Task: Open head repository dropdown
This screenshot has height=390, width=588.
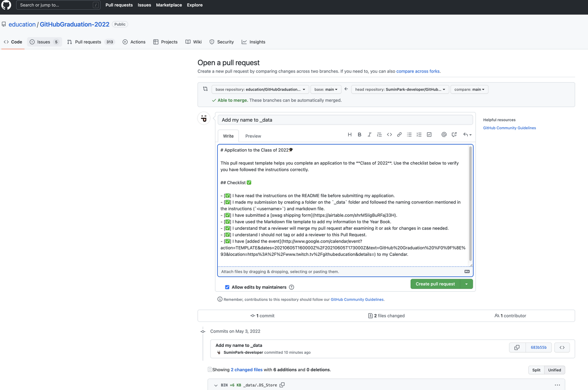Action: tap(400, 90)
